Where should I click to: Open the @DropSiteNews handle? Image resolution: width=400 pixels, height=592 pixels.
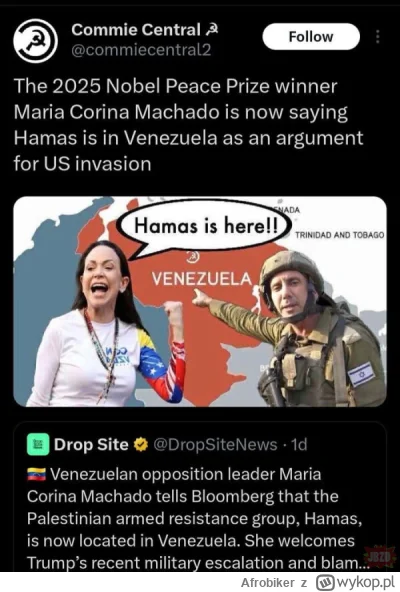coord(215,445)
